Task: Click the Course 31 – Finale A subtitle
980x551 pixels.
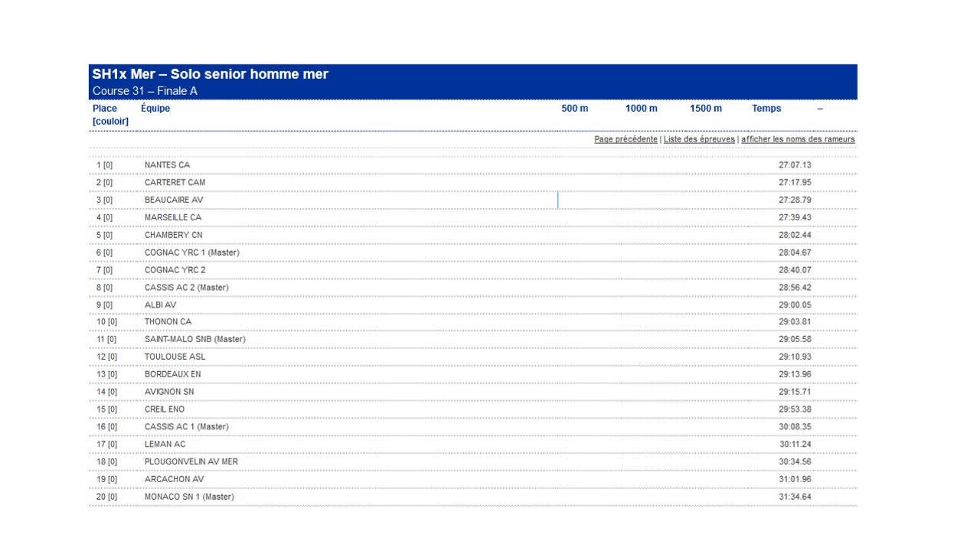Action: tap(145, 91)
